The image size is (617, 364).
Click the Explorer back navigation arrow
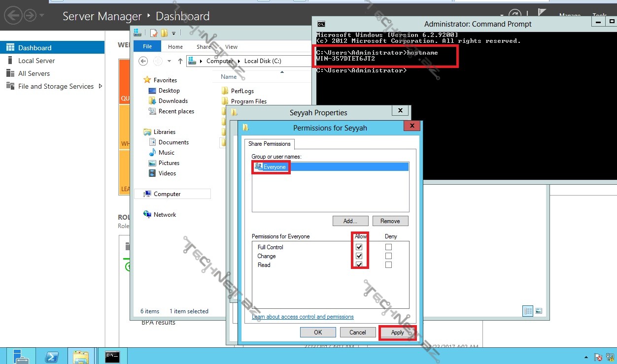pyautogui.click(x=143, y=61)
